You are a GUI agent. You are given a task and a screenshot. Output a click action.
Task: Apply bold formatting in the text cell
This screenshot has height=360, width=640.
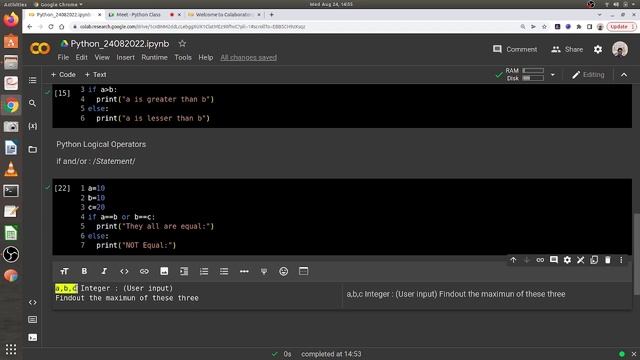(84, 271)
